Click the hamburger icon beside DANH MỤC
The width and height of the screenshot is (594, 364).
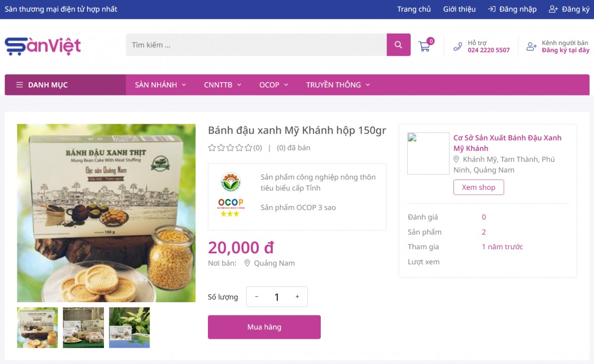point(19,84)
